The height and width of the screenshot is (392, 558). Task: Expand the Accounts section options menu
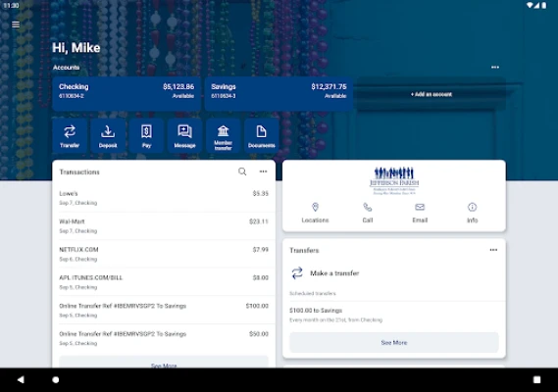pyautogui.click(x=495, y=68)
